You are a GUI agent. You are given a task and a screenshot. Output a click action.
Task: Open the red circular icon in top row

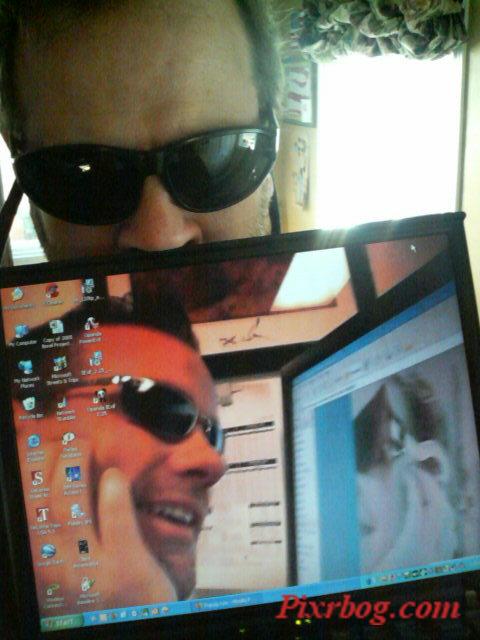pos(53,291)
